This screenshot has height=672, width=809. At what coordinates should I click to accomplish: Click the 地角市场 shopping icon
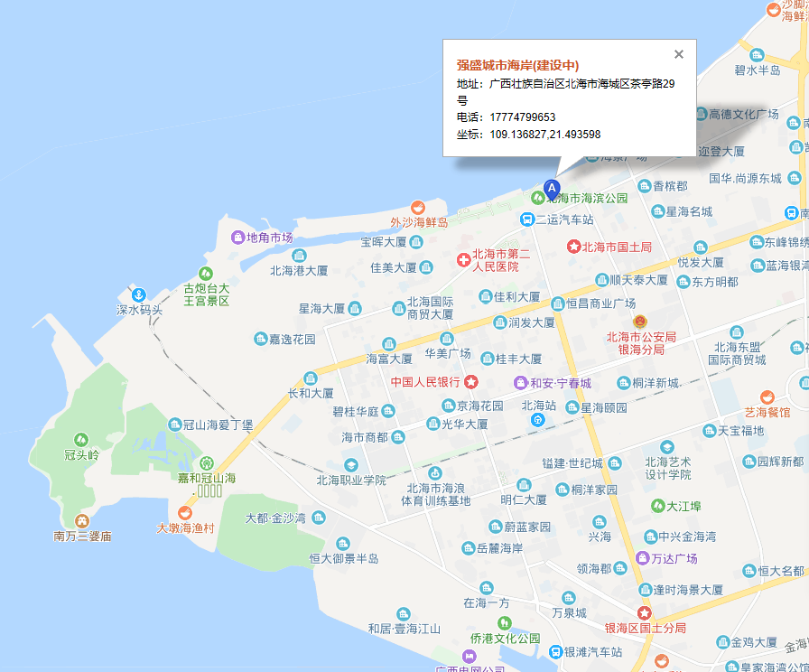coord(238,238)
